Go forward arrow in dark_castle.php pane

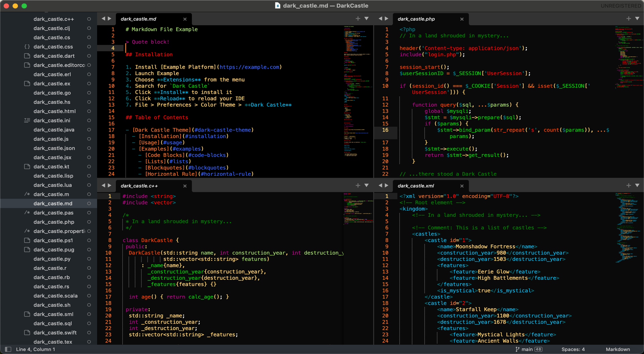tap(386, 19)
